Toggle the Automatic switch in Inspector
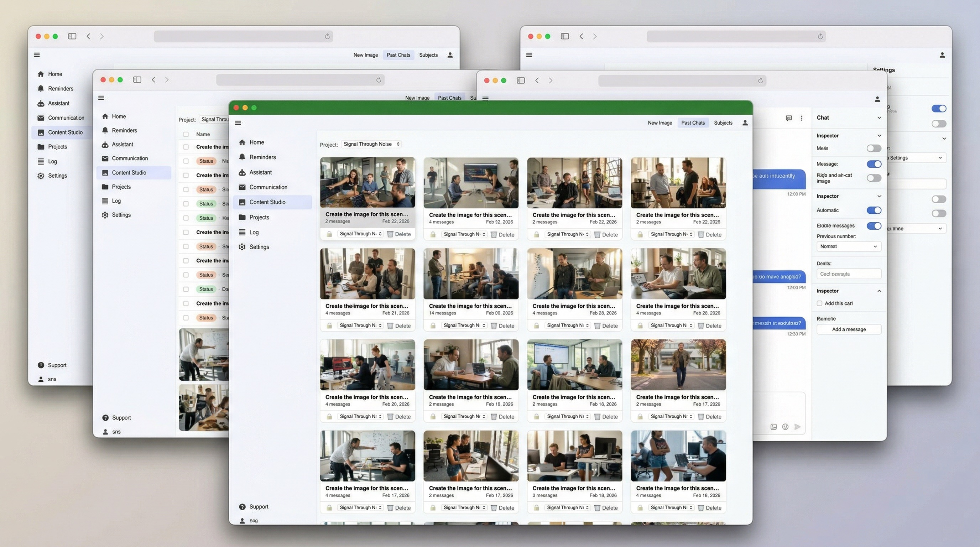This screenshot has width=980, height=547. pyautogui.click(x=874, y=210)
